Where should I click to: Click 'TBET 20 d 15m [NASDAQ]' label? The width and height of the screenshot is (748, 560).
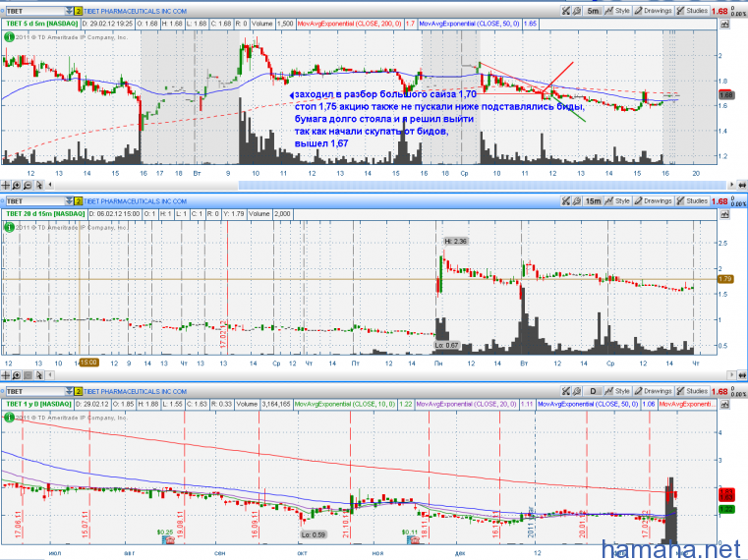pos(45,214)
